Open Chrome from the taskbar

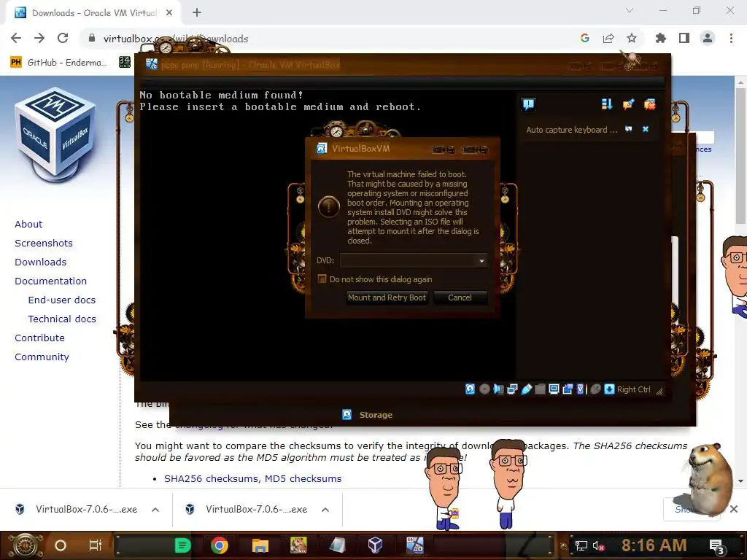(220, 545)
